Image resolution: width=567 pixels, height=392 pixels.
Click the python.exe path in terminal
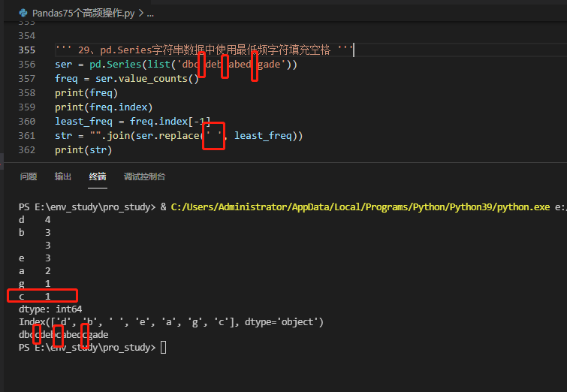click(x=360, y=207)
